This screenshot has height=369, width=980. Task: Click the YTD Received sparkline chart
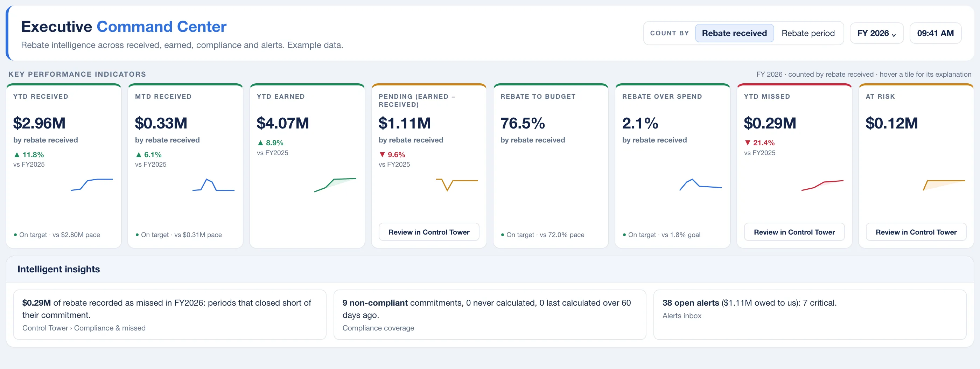point(92,184)
